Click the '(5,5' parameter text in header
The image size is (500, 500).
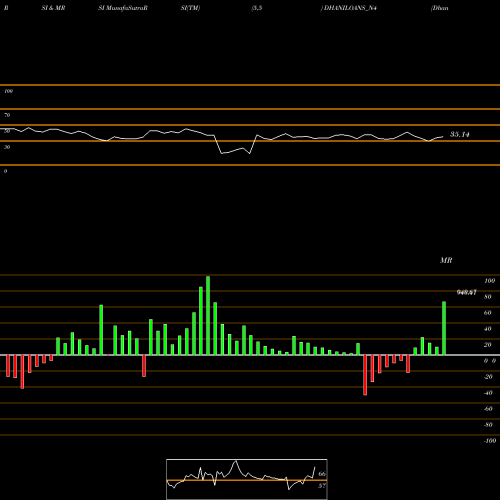click(x=257, y=8)
